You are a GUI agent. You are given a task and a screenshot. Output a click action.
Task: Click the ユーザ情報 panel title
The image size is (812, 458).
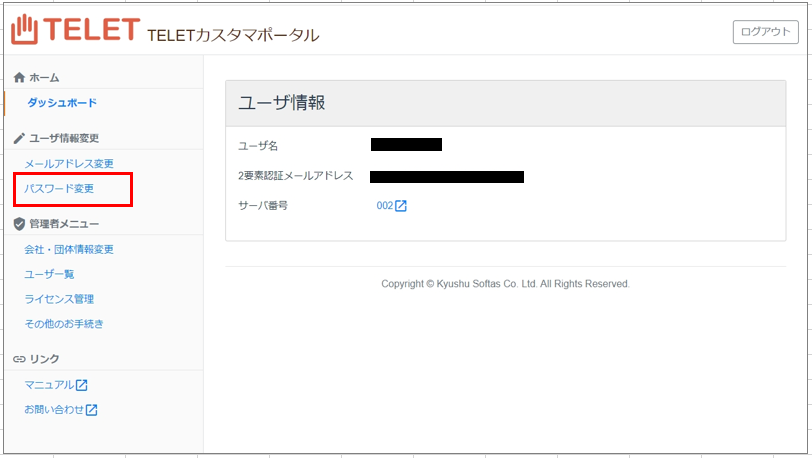(x=282, y=103)
